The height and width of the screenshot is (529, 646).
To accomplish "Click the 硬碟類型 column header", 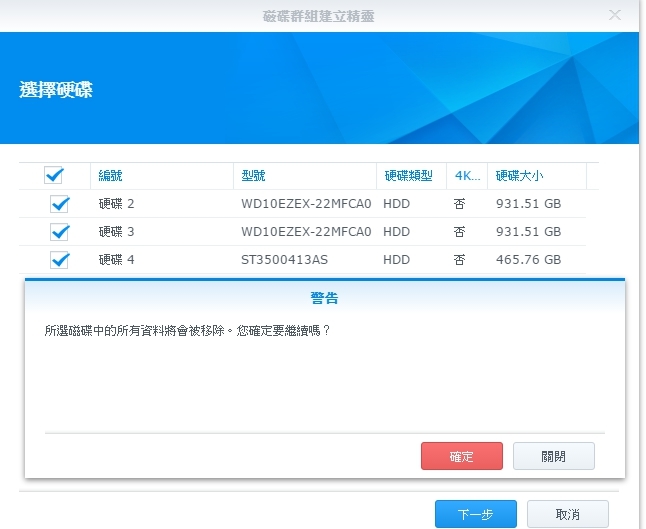I will (408, 176).
